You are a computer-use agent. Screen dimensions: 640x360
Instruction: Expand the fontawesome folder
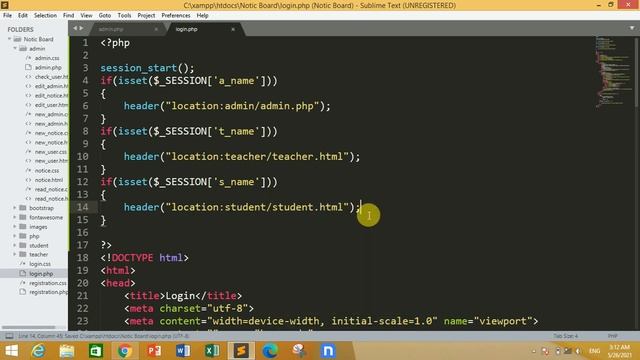point(15,218)
